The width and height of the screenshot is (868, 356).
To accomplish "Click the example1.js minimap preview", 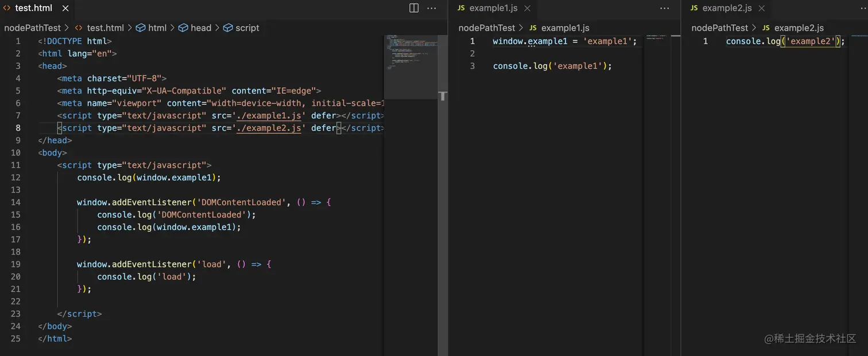I will point(658,37).
